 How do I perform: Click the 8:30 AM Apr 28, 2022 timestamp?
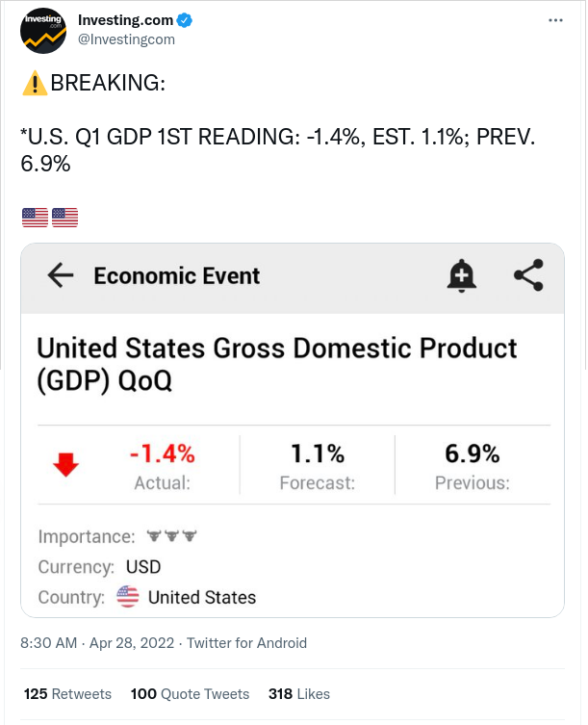(x=97, y=643)
